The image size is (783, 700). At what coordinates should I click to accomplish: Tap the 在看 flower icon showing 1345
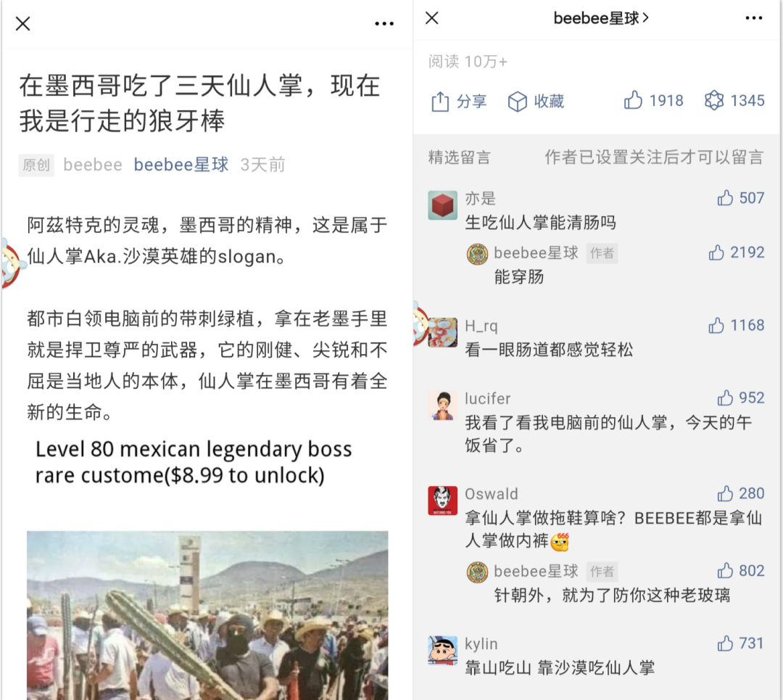pos(713,100)
